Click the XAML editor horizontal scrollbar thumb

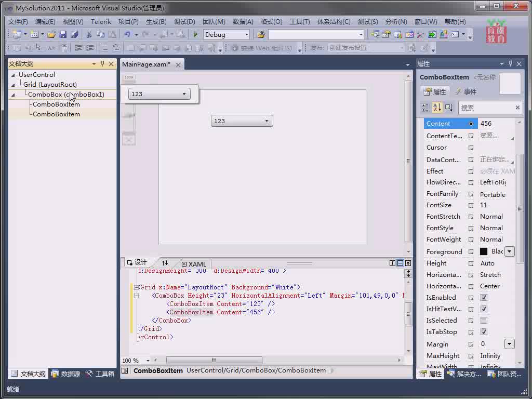[x=214, y=360]
